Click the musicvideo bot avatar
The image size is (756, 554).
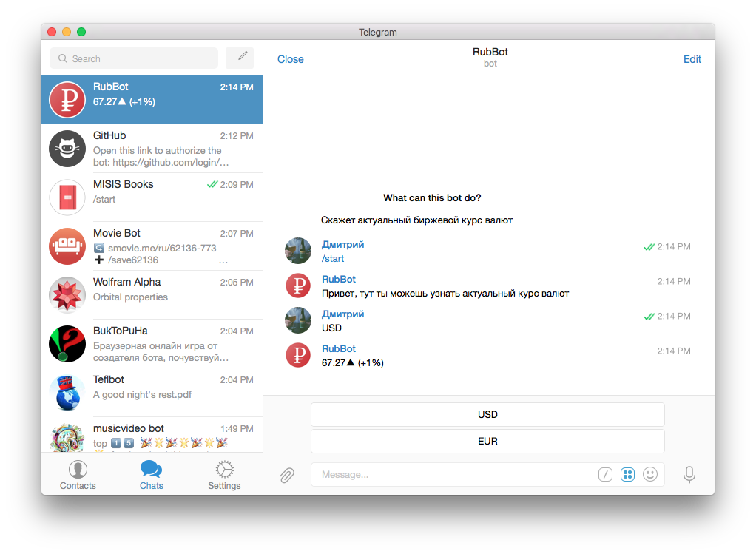67,437
